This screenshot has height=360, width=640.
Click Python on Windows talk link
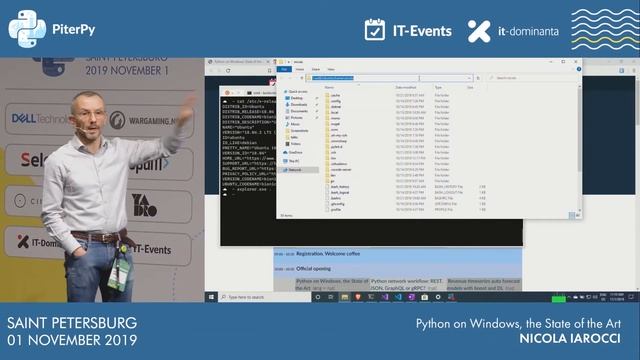point(332,284)
